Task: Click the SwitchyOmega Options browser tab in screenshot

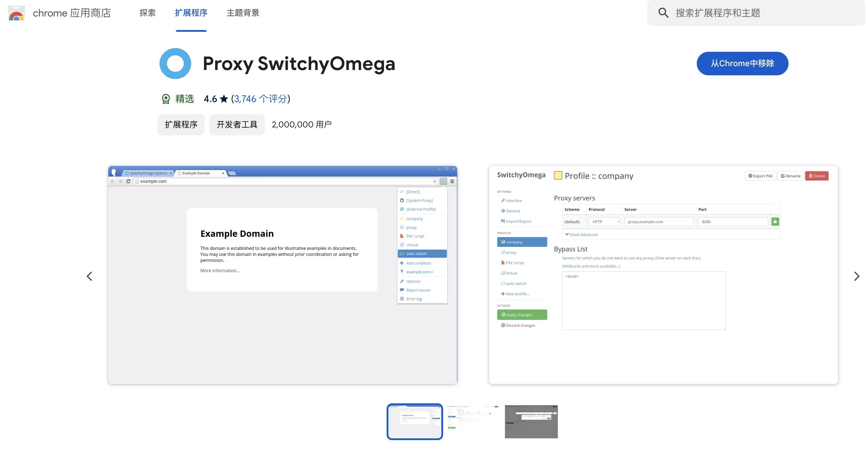Action: 148,173
